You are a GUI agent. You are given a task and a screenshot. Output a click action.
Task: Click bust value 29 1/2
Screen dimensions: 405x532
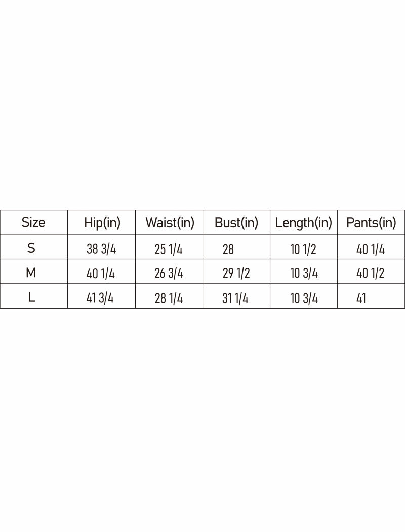tap(236, 274)
